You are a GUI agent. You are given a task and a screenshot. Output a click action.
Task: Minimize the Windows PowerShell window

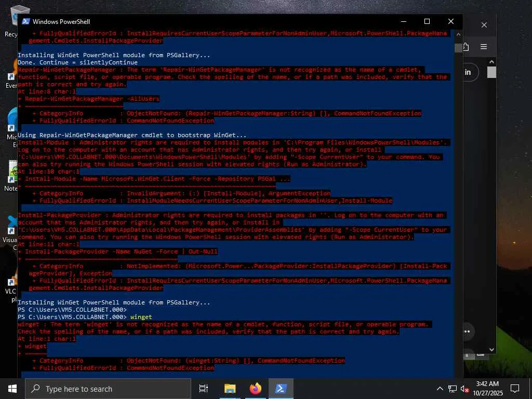tap(403, 21)
